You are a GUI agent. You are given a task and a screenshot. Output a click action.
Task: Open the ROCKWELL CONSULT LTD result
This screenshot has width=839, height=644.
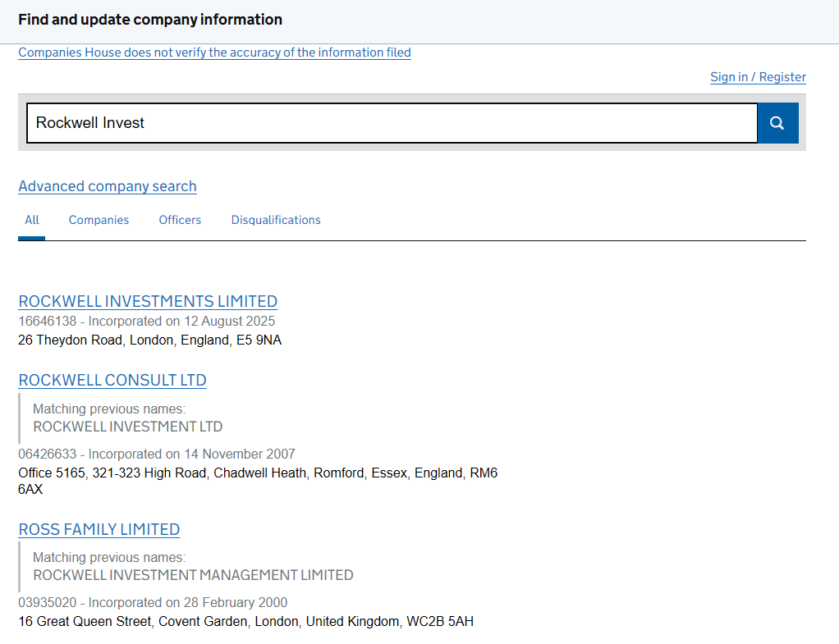pyautogui.click(x=112, y=381)
